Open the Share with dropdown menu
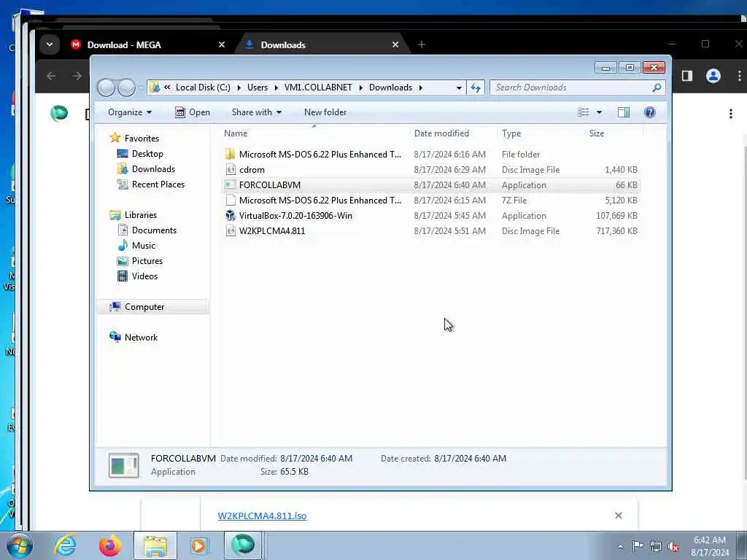 click(256, 112)
